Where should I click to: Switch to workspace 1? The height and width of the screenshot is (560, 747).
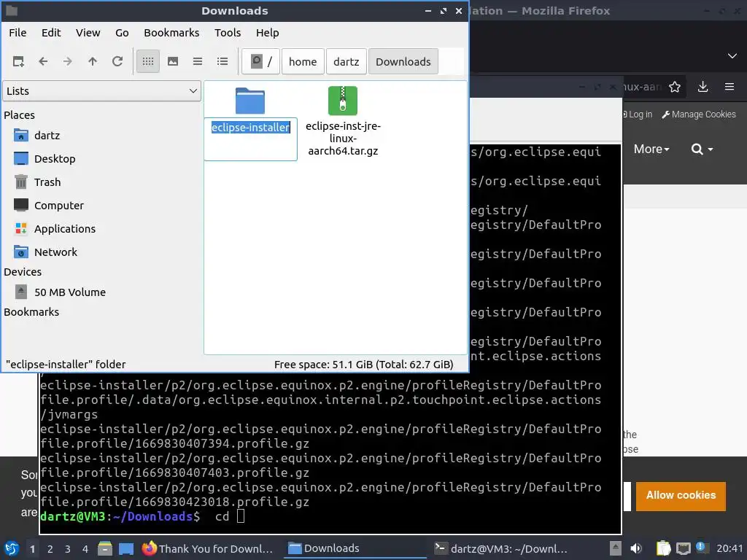(x=32, y=549)
